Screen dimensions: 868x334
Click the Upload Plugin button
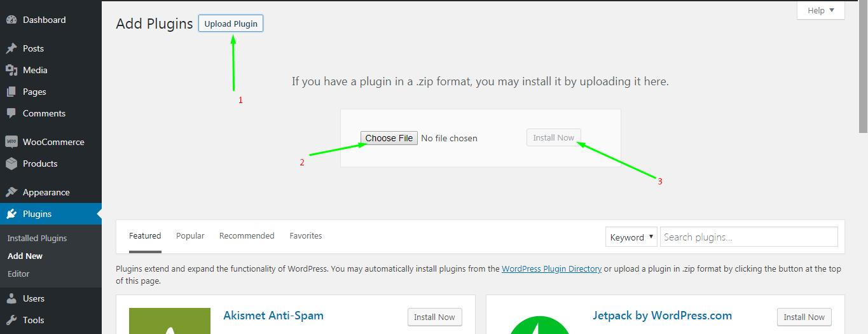point(231,24)
